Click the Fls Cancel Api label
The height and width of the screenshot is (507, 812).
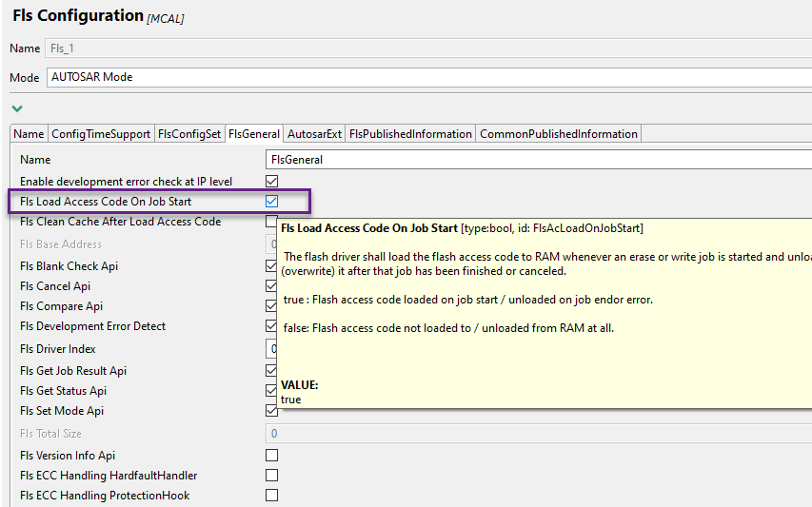coord(55,286)
